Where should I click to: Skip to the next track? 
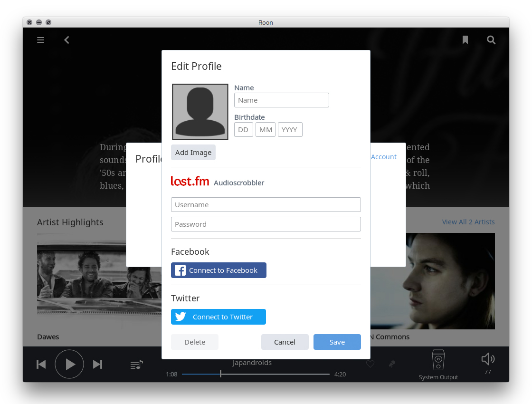97,364
